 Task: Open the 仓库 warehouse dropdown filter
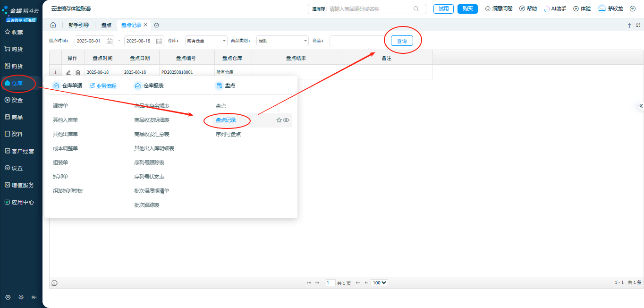click(x=206, y=41)
